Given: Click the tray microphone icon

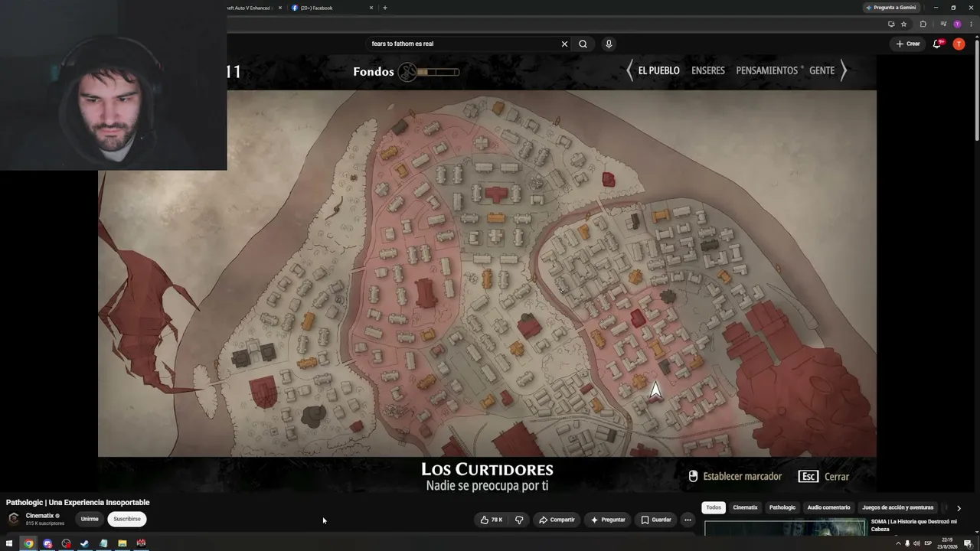Looking at the screenshot, I should [x=907, y=543].
